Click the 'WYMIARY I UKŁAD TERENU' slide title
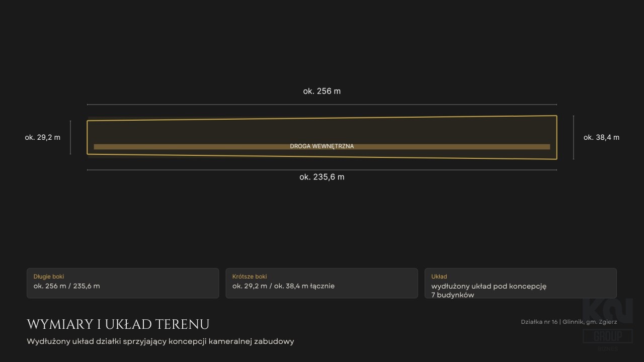The width and height of the screenshot is (644, 362). (118, 324)
